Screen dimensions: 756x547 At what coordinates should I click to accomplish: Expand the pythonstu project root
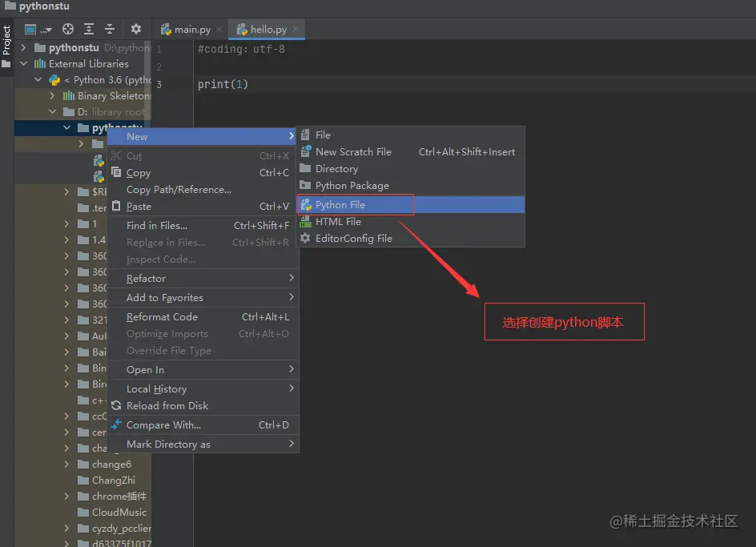pyautogui.click(x=23, y=47)
